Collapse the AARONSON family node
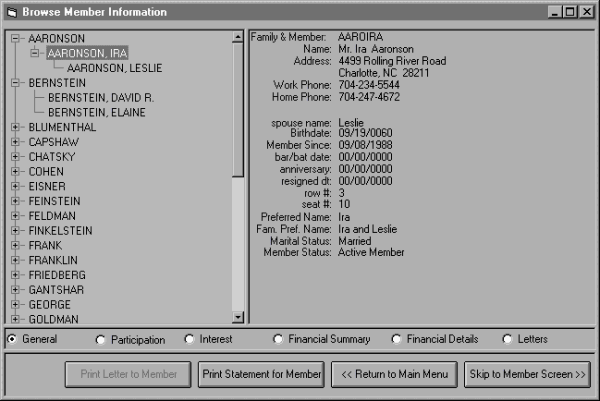Screen dimensions: 600x401 pos(15,38)
